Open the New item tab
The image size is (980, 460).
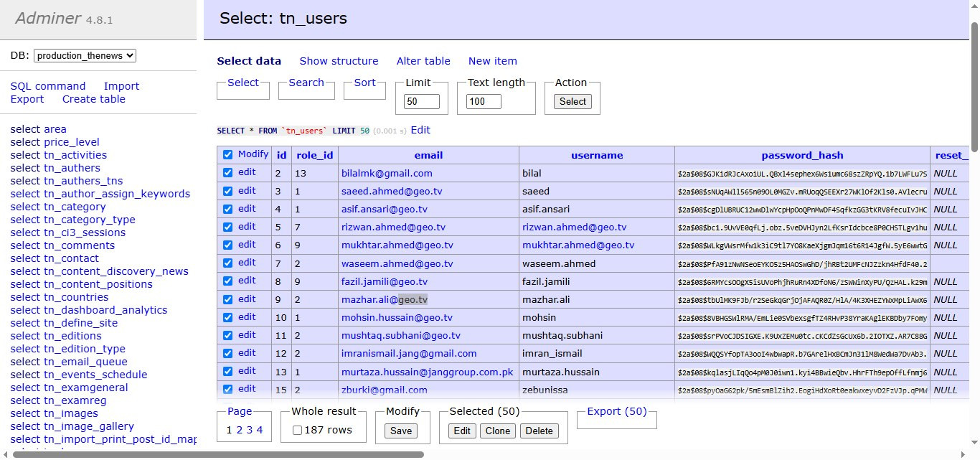(493, 61)
